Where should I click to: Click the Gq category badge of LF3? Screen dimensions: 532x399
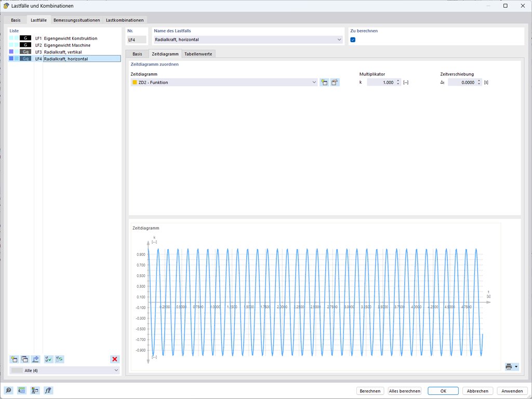click(25, 51)
